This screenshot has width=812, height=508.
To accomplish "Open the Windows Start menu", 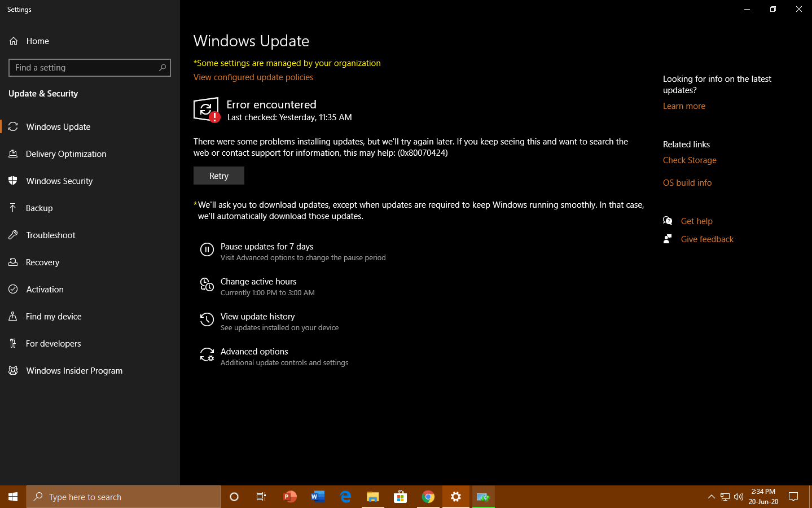I will point(13,497).
